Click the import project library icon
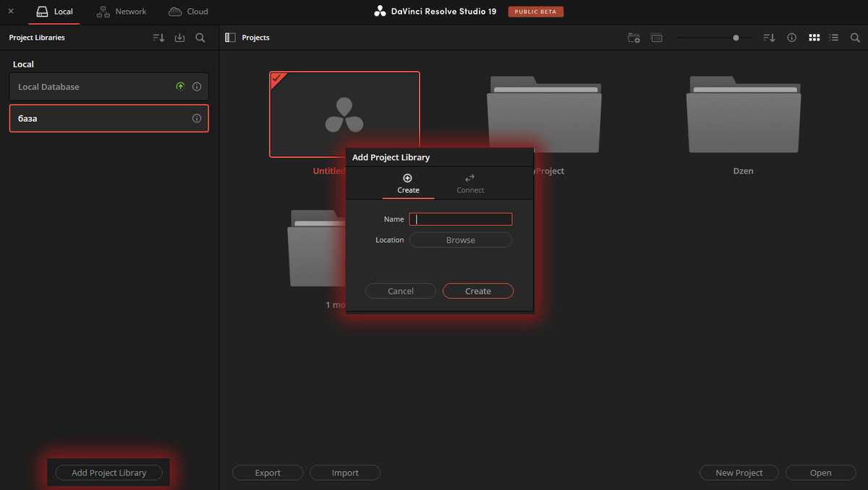 pos(180,38)
